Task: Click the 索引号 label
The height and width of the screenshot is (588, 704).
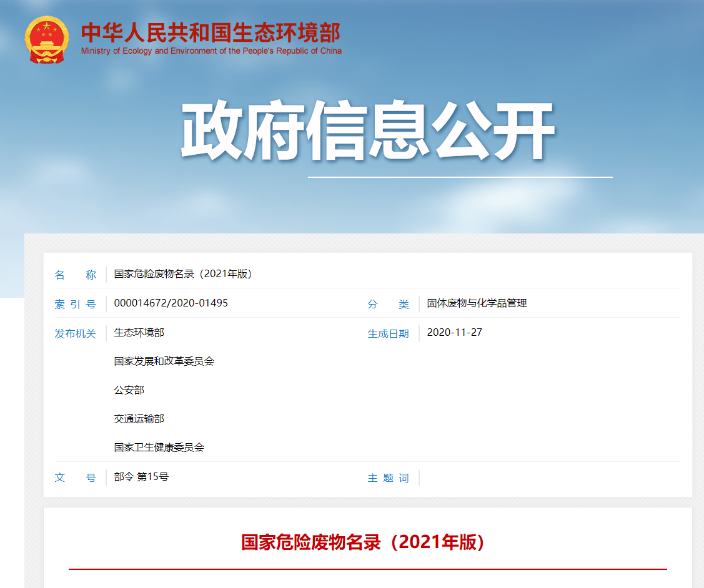Action: (76, 304)
